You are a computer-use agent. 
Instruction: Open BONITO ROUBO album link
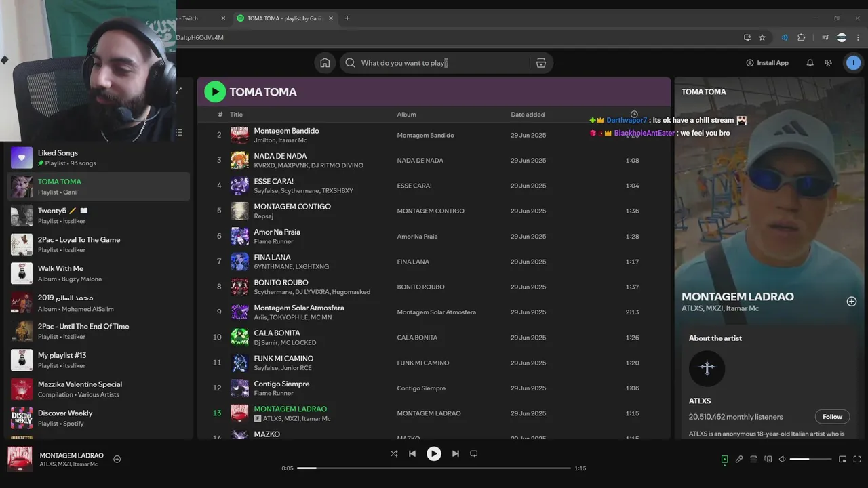[421, 287]
